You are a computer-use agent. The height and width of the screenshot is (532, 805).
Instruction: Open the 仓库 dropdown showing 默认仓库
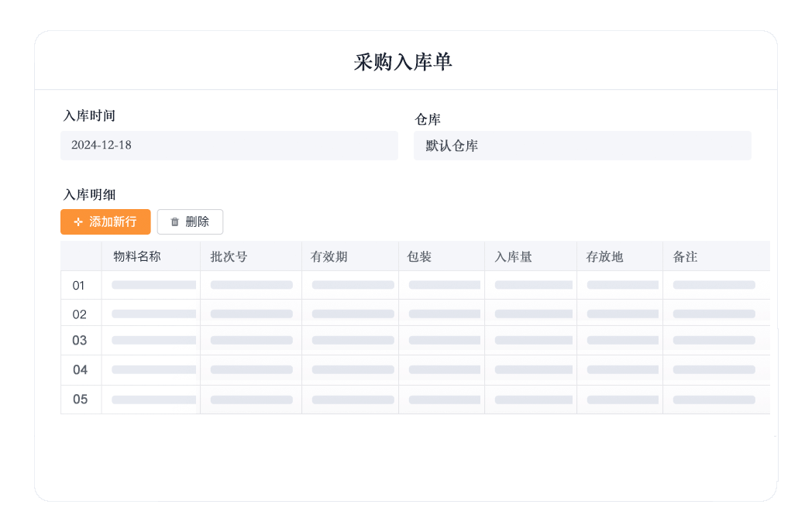(582, 146)
